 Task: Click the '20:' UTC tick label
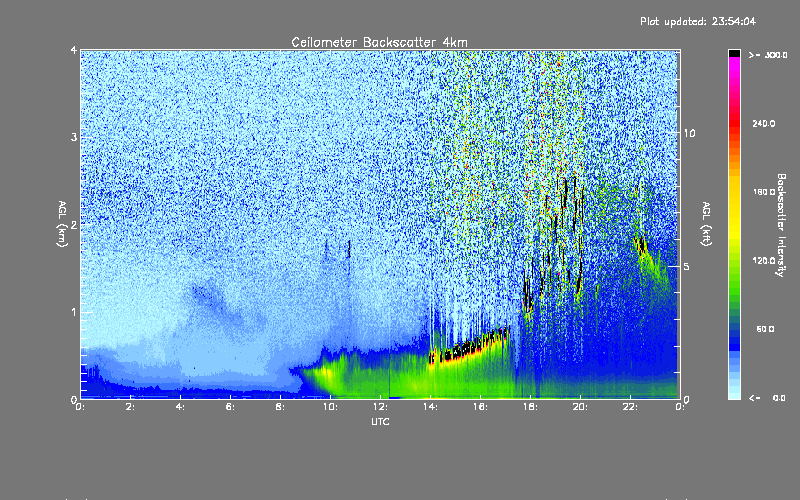coord(580,407)
